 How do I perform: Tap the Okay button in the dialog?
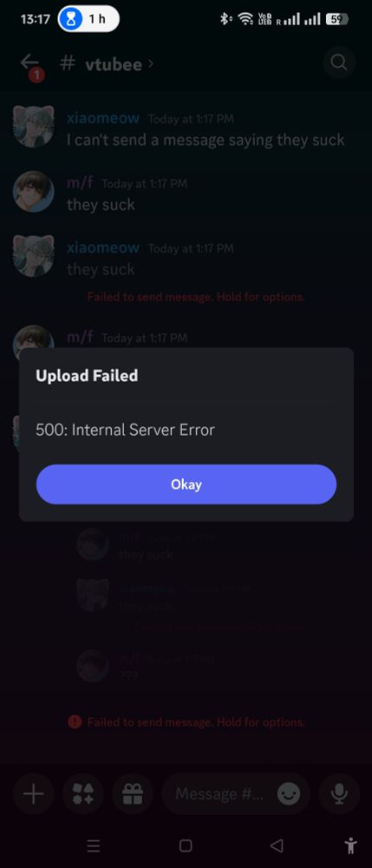tap(186, 484)
